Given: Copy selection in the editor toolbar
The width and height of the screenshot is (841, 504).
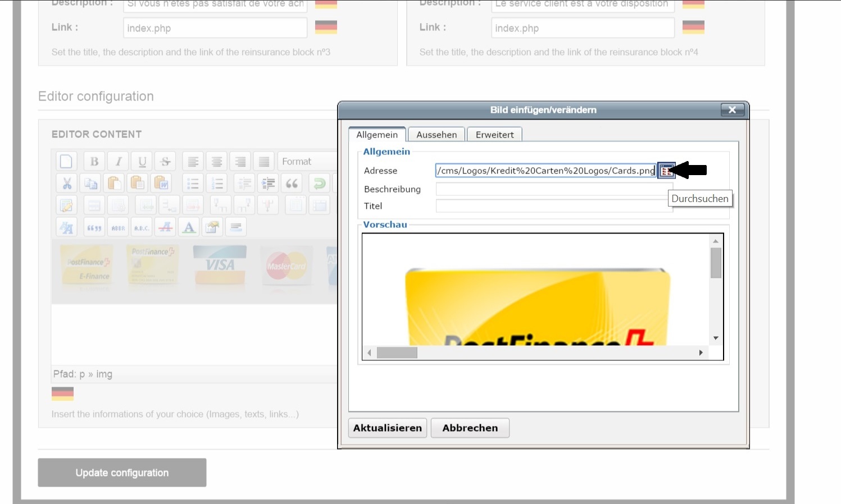Looking at the screenshot, I should click(x=91, y=184).
